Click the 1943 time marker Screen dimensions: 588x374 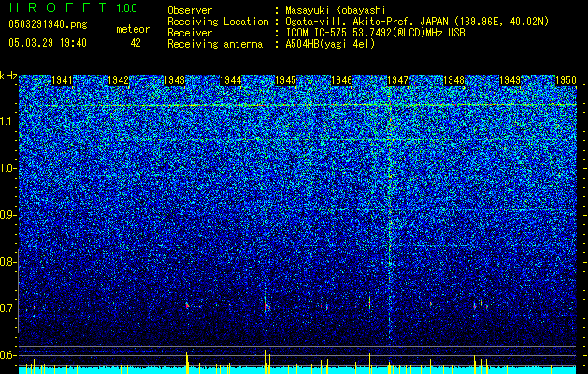(x=175, y=80)
